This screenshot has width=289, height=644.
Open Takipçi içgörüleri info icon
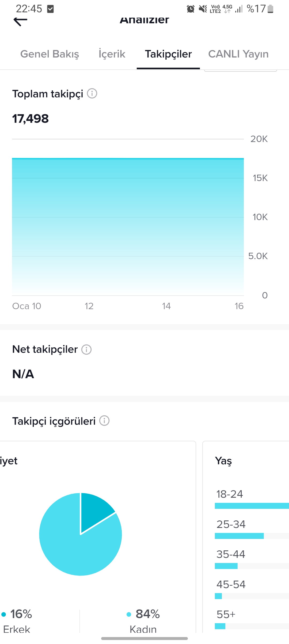tap(104, 421)
